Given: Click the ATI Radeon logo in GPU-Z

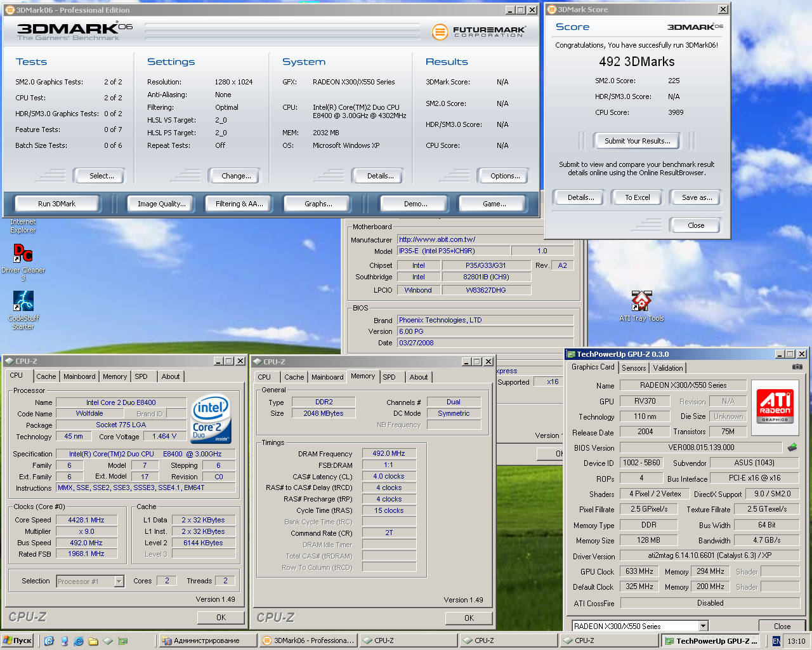Looking at the screenshot, I should 775,408.
